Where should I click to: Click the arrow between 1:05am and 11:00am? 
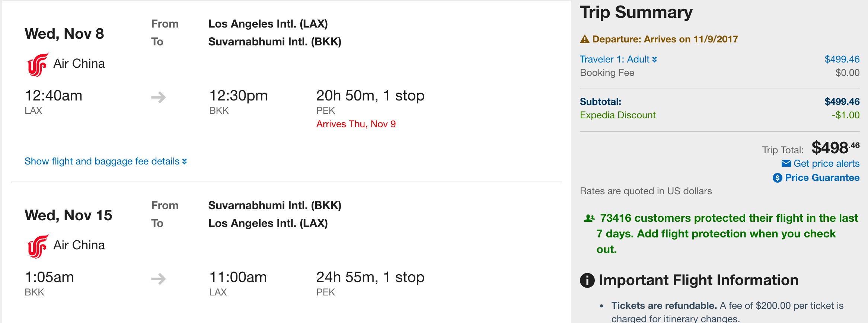(159, 279)
